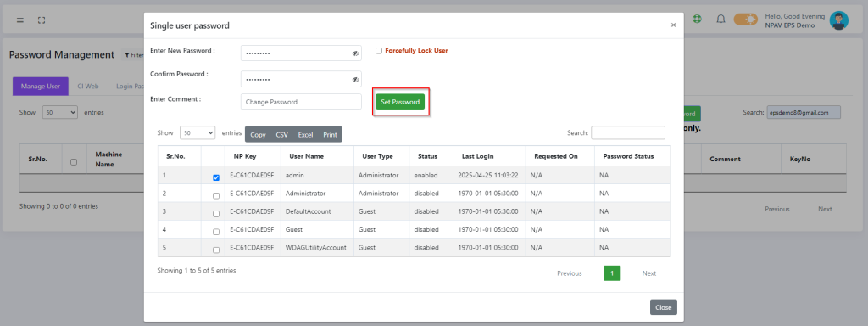This screenshot has width=868, height=326.
Task: Open the CI Web tab
Action: tap(87, 87)
